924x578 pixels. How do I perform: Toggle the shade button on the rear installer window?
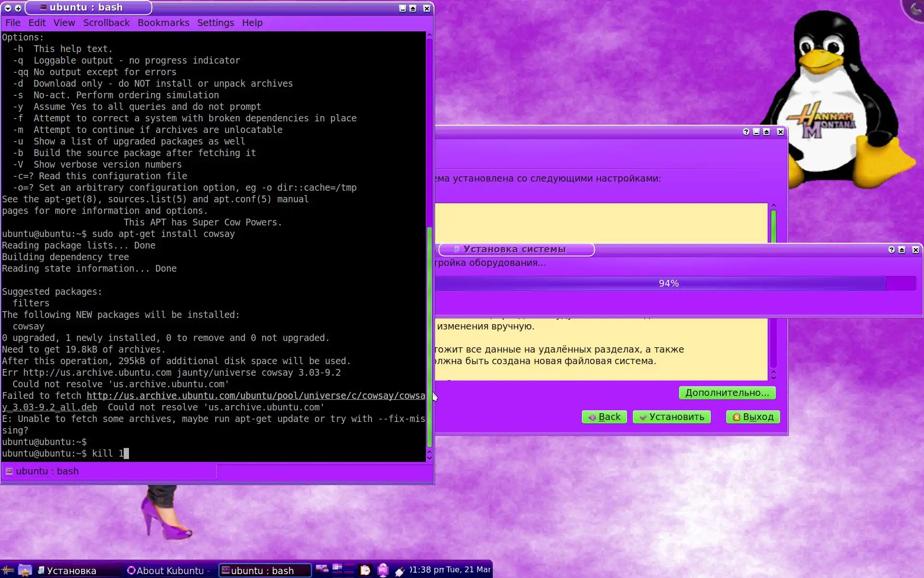(767, 132)
